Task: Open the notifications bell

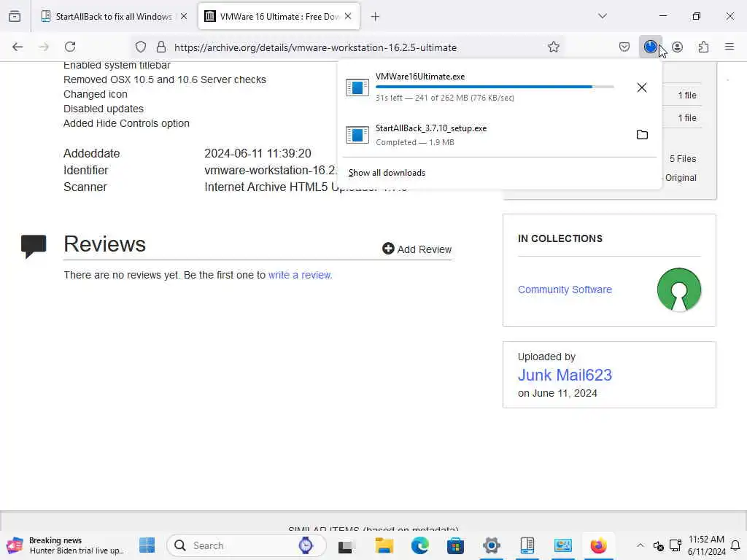Action: 735,545
